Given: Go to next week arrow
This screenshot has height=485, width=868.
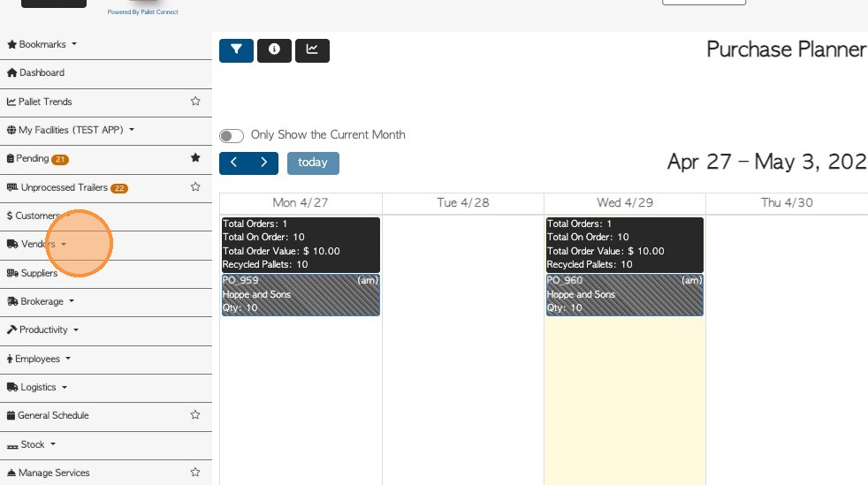Looking at the screenshot, I should point(263,163).
